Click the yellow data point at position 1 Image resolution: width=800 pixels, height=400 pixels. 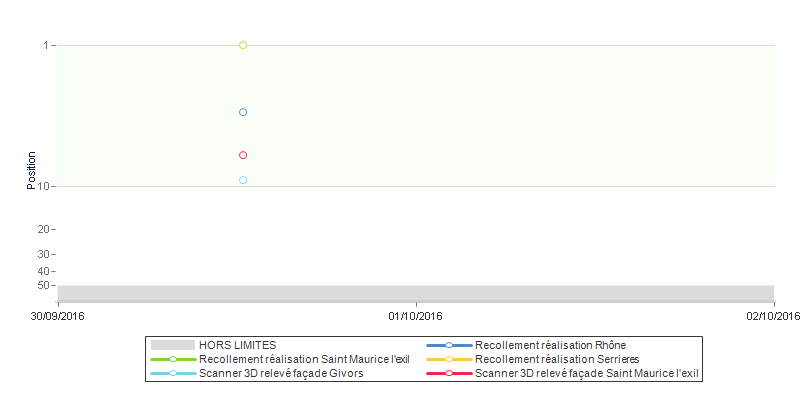(243, 45)
